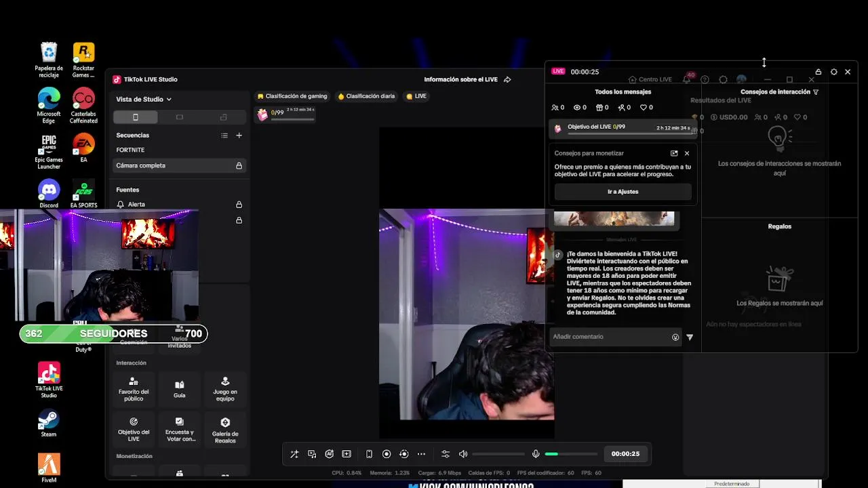Pop out Consejos para monetizar card
Image resolution: width=868 pixels, height=488 pixels.
click(674, 153)
